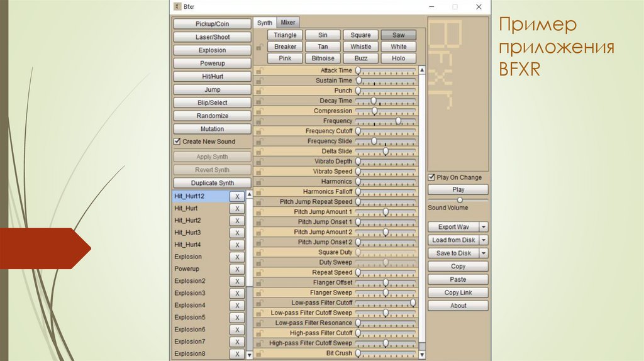Toggle the lock icon for Harmonics

[x=260, y=182]
